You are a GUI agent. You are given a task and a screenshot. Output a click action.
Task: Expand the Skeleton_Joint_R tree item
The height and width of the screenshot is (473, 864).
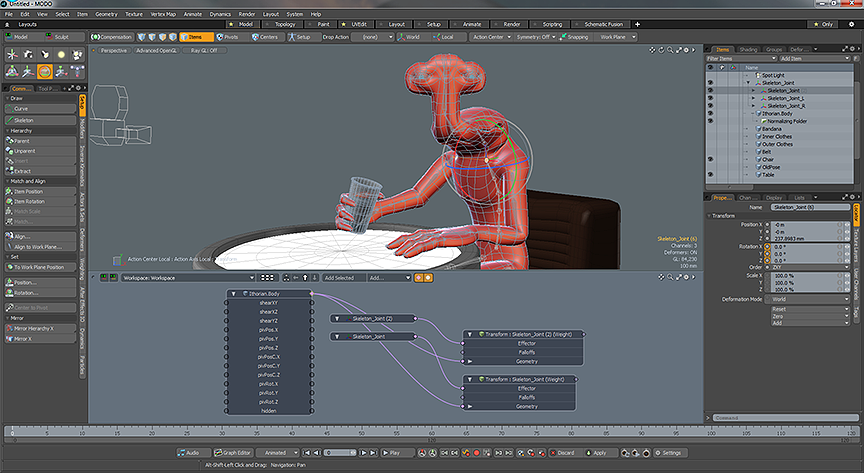coord(753,106)
